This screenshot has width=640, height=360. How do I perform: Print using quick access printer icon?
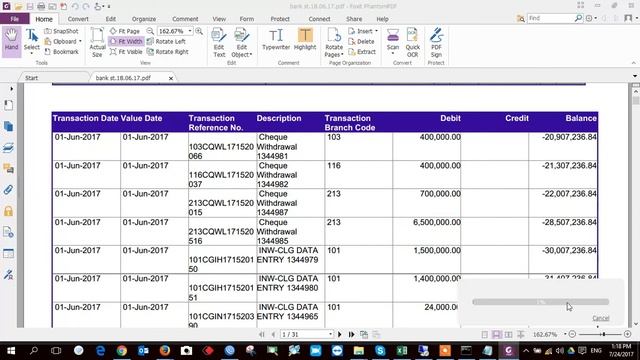[x=41, y=6]
